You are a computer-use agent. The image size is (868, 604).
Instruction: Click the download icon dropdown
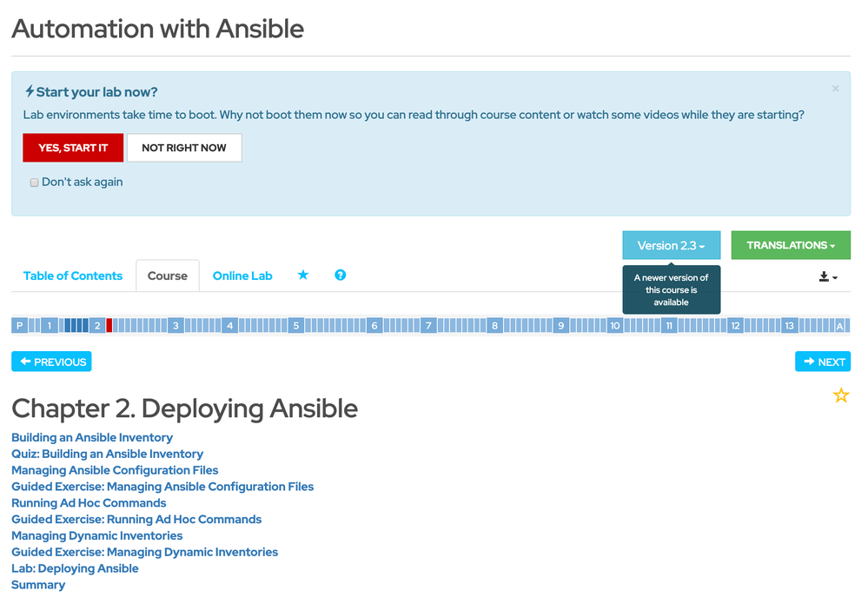(828, 277)
